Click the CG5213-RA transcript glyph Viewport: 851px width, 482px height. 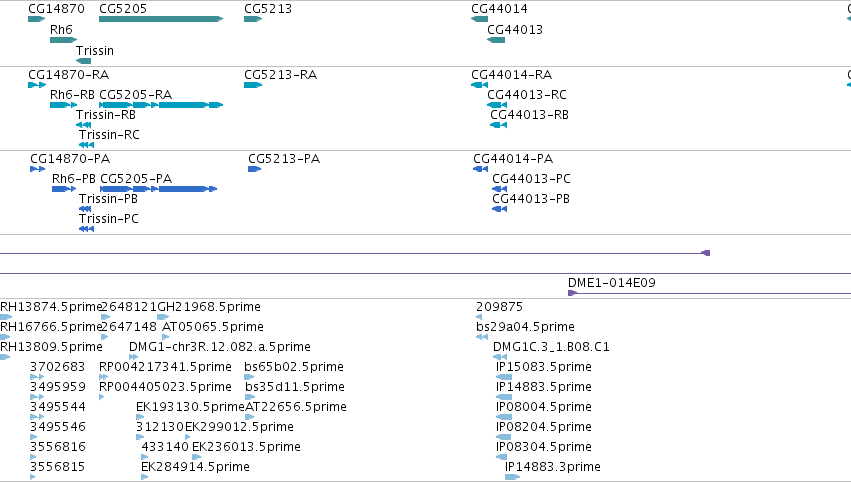[x=253, y=85]
